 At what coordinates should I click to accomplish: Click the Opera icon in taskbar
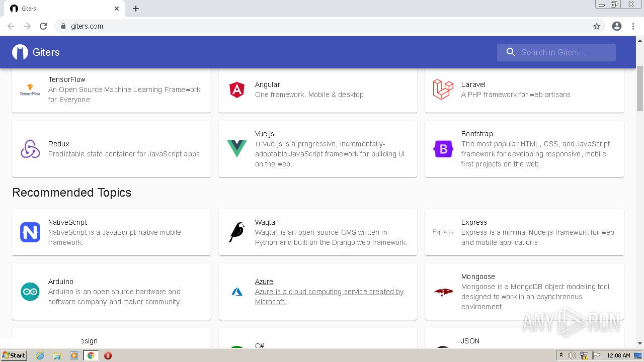pos(108,355)
